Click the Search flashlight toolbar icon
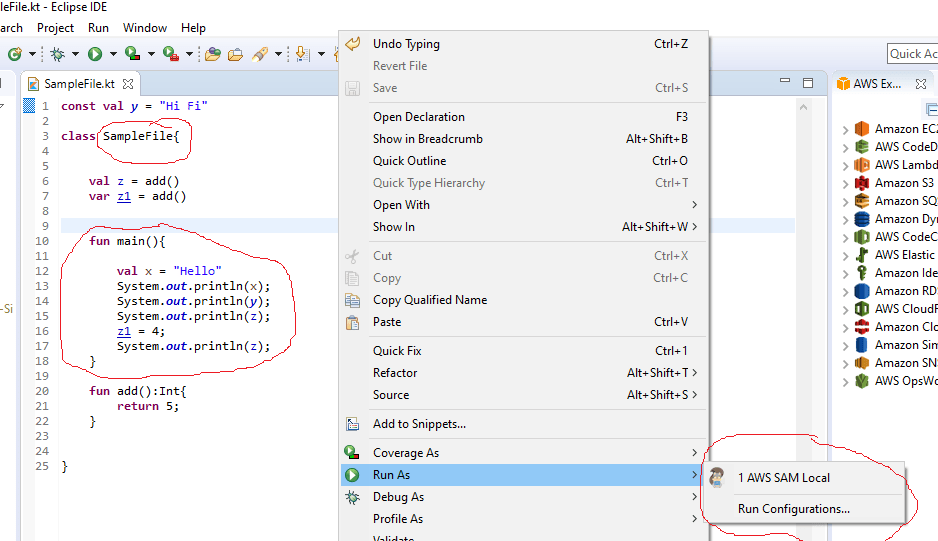Image resolution: width=938 pixels, height=541 pixels. 260,54
